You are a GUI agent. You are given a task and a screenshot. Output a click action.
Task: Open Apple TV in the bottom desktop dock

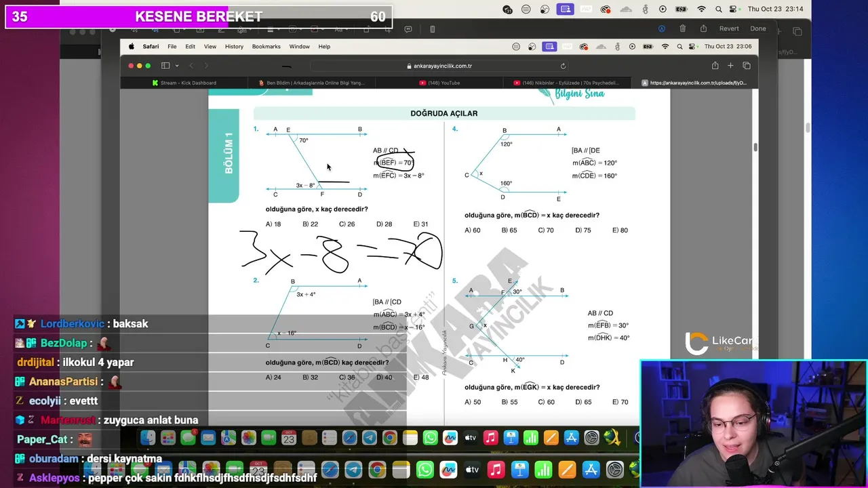click(472, 470)
